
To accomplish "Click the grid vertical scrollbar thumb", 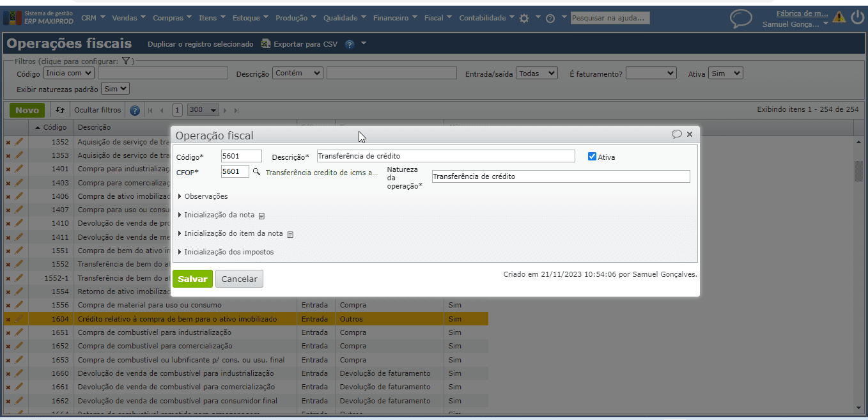I will pyautogui.click(x=858, y=171).
